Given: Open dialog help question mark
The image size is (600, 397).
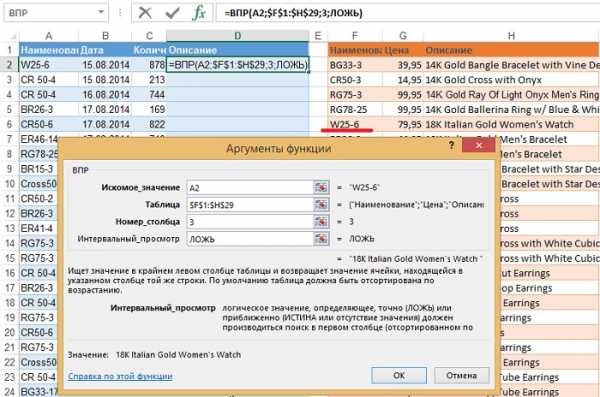Looking at the screenshot, I should [452, 145].
